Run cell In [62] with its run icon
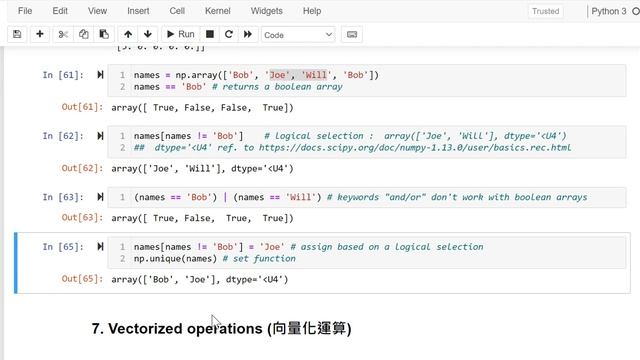Viewport: 640px width, 360px height. [x=100, y=136]
